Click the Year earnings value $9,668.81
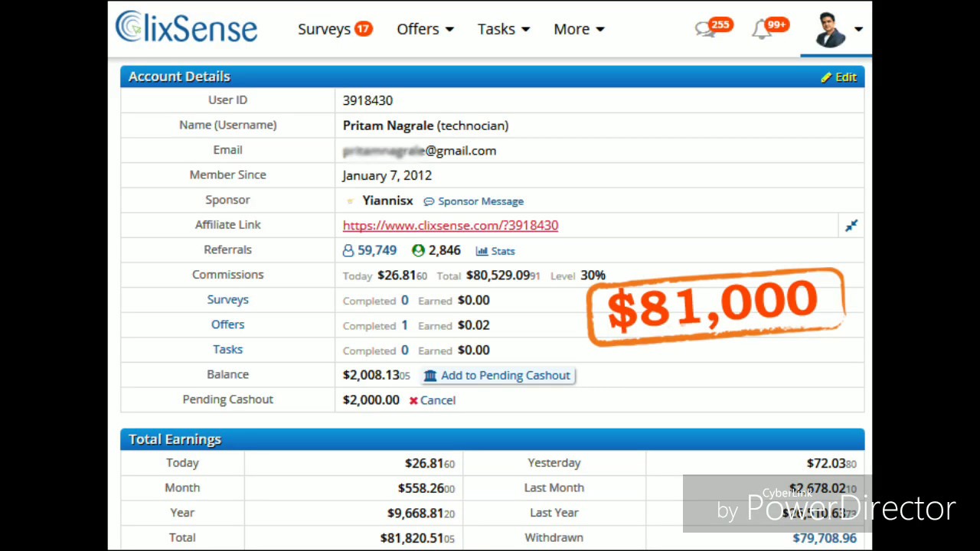980x551 pixels. tap(421, 513)
